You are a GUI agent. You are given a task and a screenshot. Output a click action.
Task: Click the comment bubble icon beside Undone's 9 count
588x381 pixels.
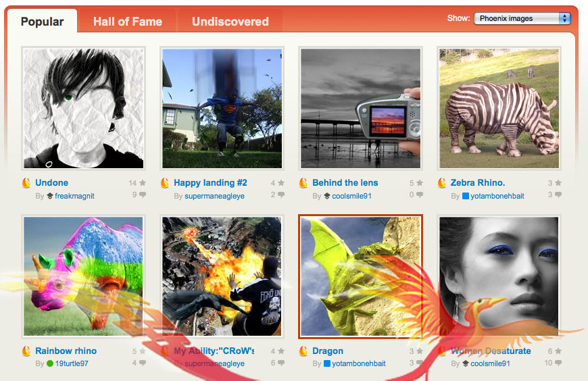143,195
